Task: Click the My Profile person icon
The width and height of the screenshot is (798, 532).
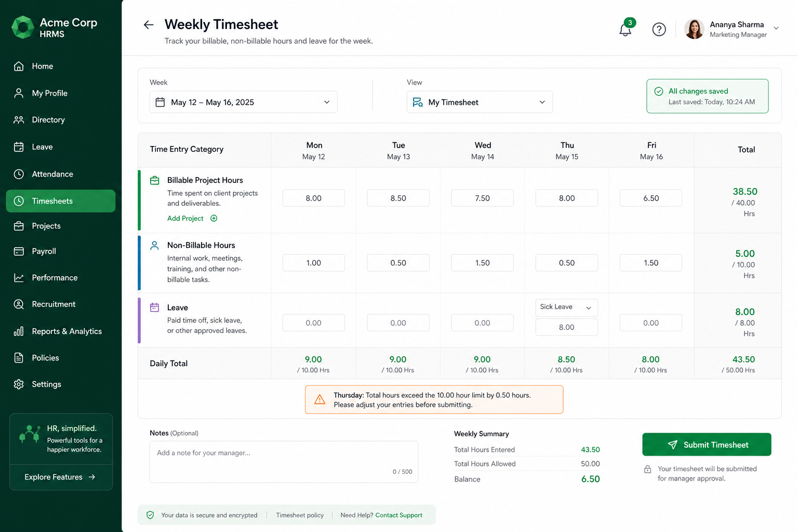Action: click(19, 93)
